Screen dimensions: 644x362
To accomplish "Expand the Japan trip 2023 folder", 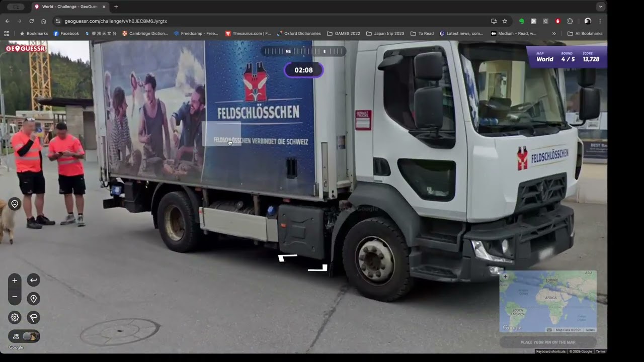I will [x=385, y=33].
